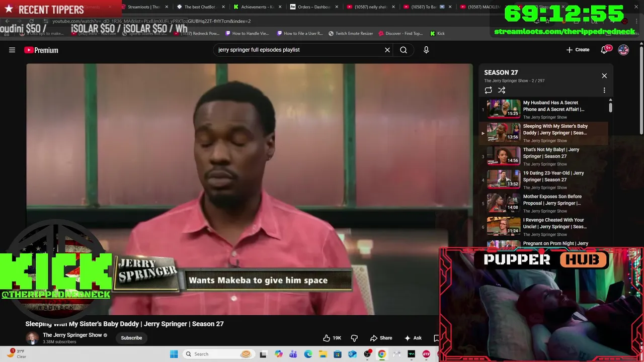Screen dimensions: 644x362
Task: Open File Explorer from taskbar
Action: [x=323, y=354]
